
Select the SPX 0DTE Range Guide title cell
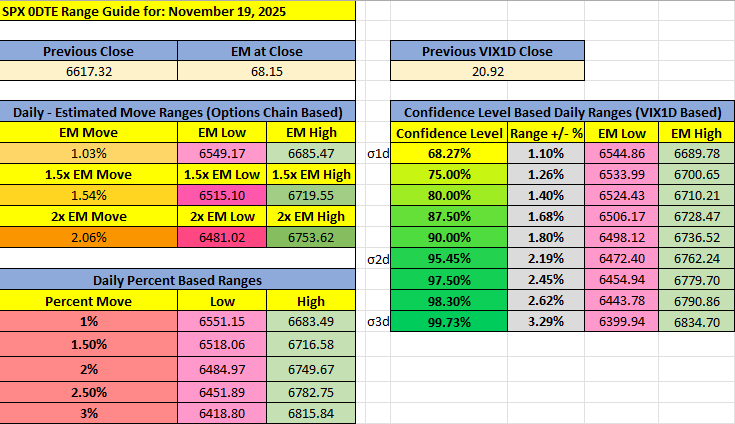pyautogui.click(x=177, y=11)
